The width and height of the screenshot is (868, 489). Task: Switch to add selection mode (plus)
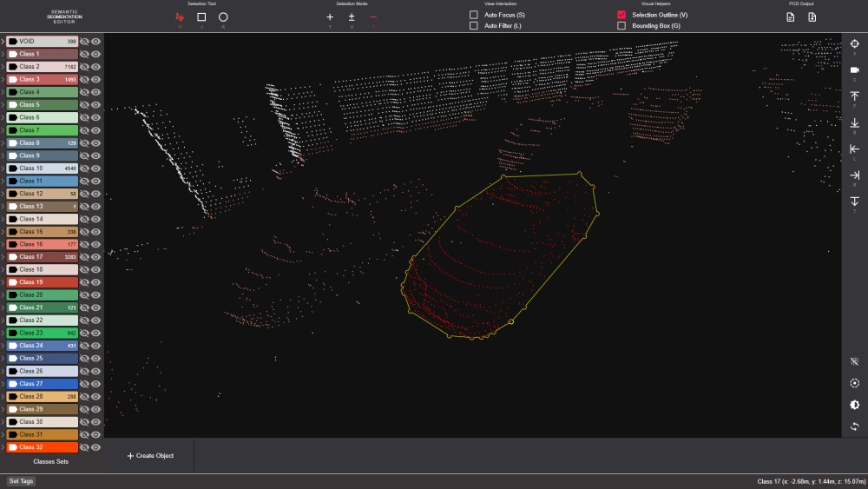tap(330, 17)
